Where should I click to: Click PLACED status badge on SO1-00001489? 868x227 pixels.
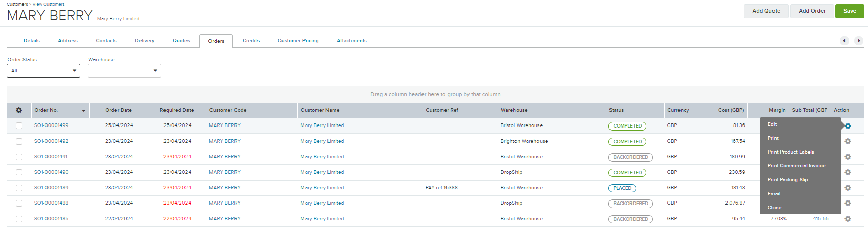point(622,188)
